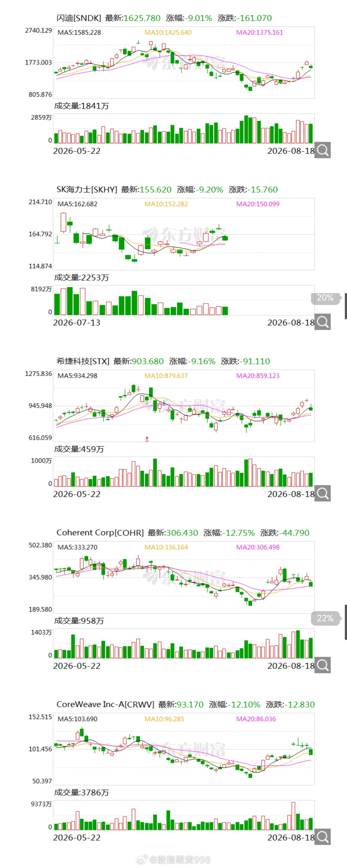Screen dimensions: 347x868
Task: Click the magnifier icon on the CRWV chart
Action: pyautogui.click(x=322, y=837)
